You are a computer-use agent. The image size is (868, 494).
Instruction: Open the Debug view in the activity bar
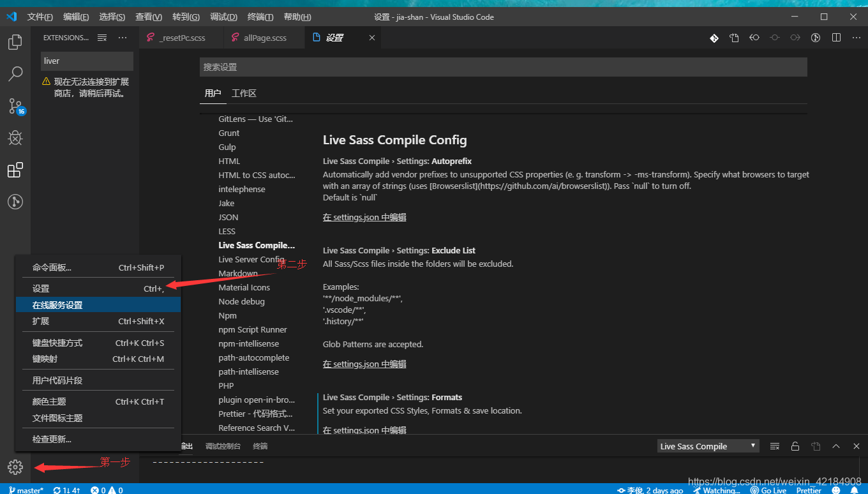pyautogui.click(x=15, y=138)
